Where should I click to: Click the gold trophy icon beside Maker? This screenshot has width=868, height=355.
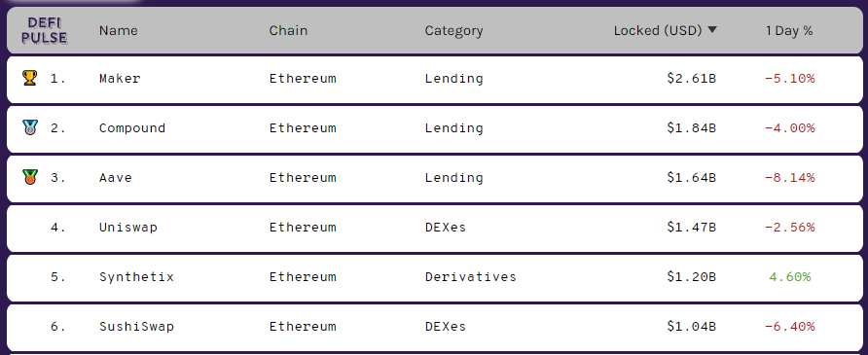pyautogui.click(x=29, y=78)
